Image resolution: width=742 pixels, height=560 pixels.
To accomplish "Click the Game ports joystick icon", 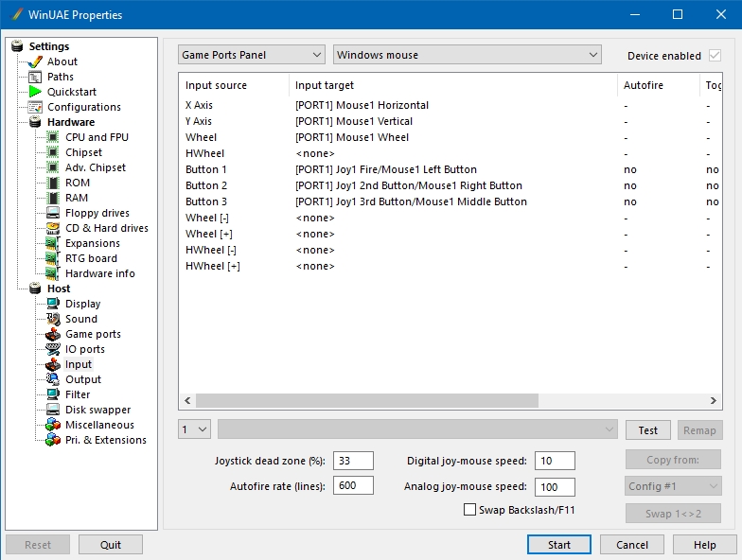I will [53, 335].
